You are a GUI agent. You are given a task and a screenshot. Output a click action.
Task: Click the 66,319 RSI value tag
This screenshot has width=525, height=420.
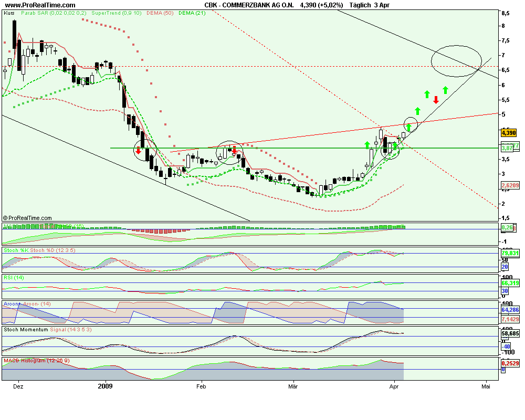510,283
